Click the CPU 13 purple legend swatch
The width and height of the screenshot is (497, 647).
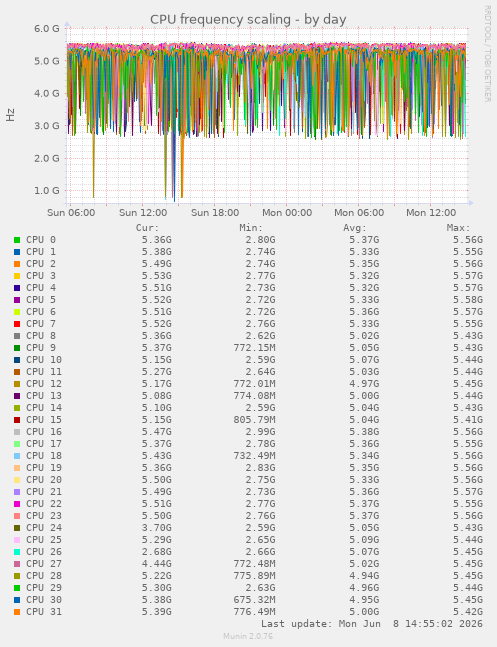coord(17,396)
